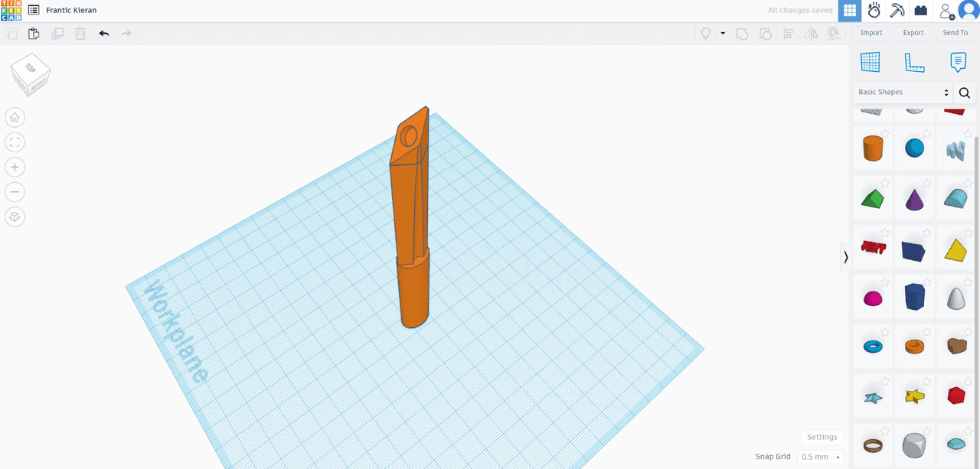Select the Workplane tool in the shapes panel

click(x=871, y=62)
